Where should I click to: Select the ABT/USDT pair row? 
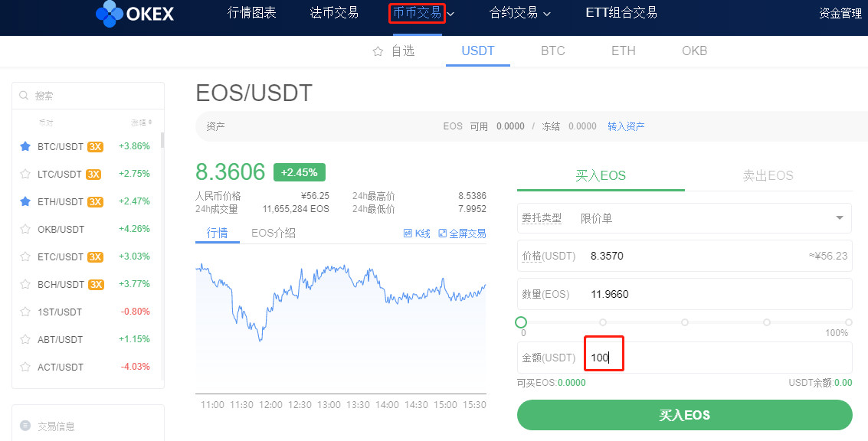point(87,339)
